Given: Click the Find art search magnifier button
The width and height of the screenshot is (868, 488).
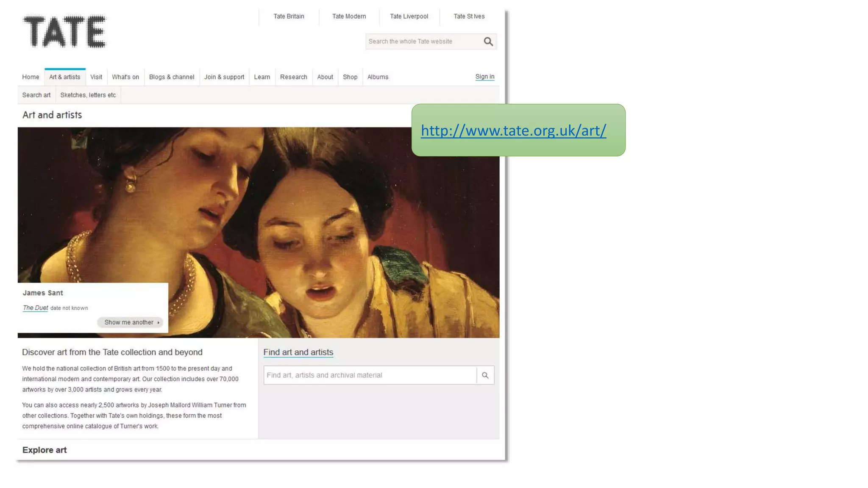Looking at the screenshot, I should click(485, 375).
